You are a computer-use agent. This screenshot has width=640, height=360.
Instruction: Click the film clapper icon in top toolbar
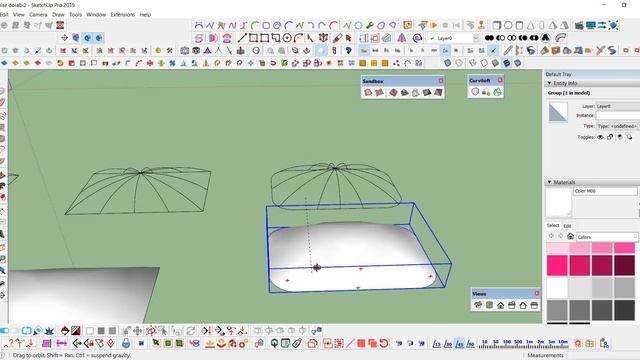(x=579, y=25)
